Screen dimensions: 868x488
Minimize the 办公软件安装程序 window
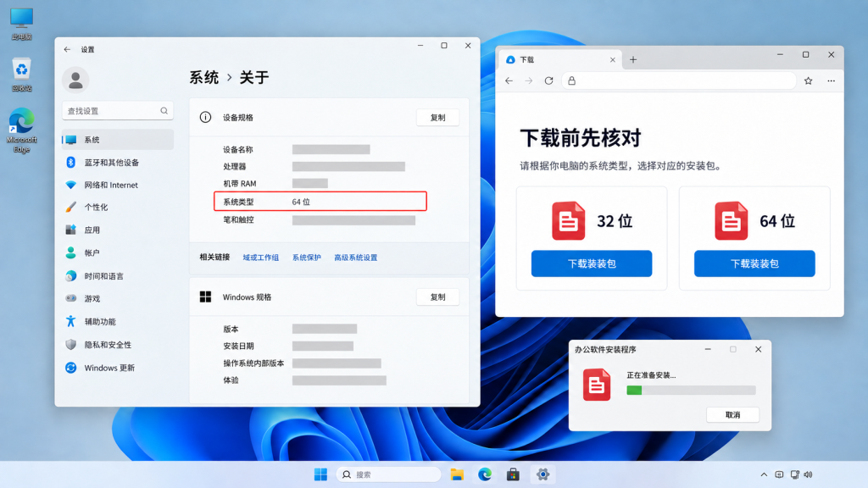pos(708,349)
